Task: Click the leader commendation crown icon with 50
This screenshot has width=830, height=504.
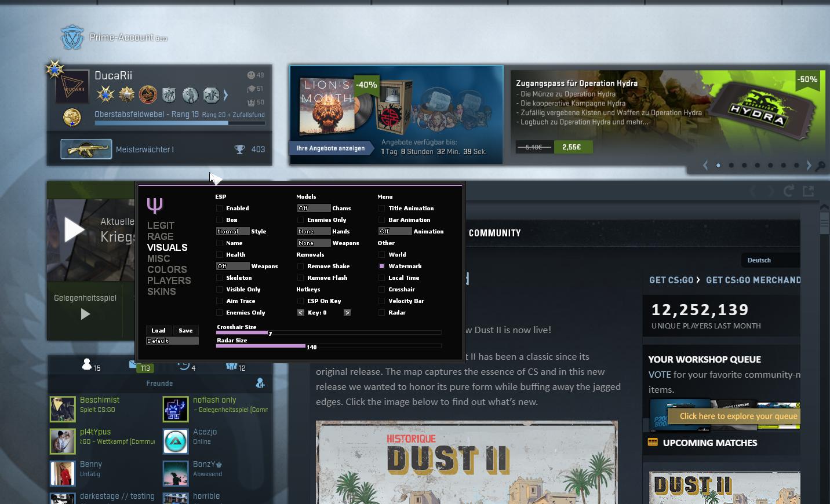Action: tap(251, 103)
